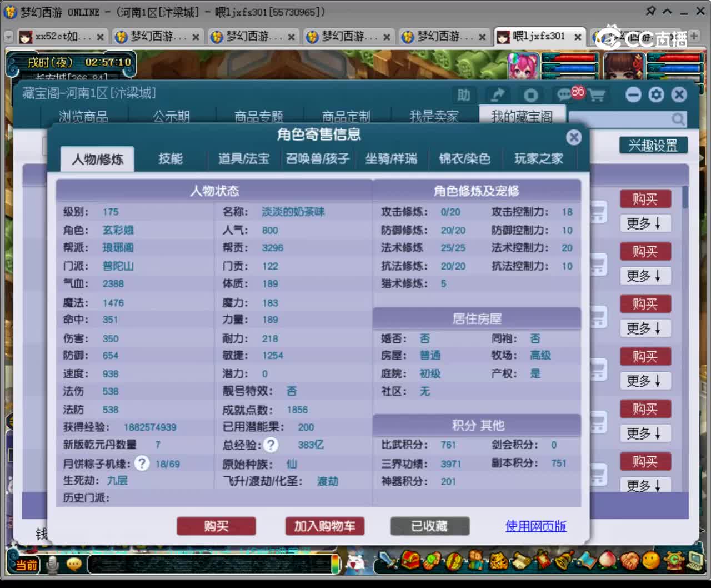The height and width of the screenshot is (588, 711).
Task: Select the 我的藏宝阁 tab
Action: (x=522, y=116)
